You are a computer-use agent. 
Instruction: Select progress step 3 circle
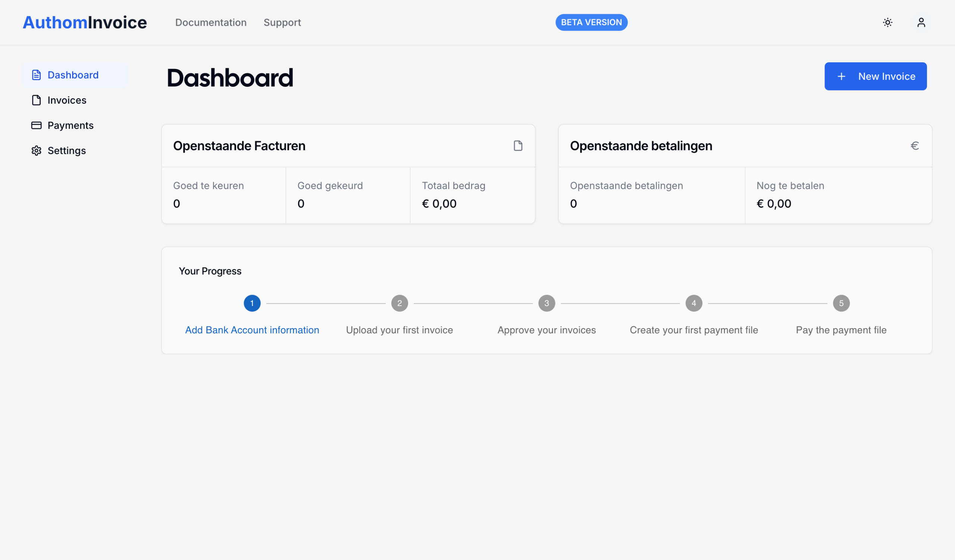(x=547, y=303)
